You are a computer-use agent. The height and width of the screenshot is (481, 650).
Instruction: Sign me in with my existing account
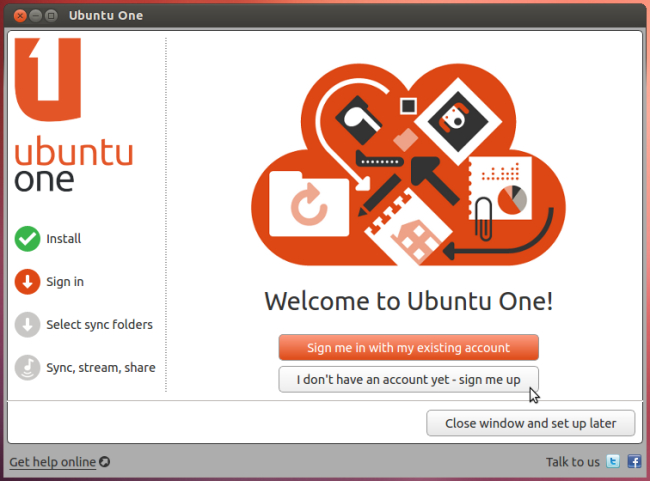[x=408, y=347]
